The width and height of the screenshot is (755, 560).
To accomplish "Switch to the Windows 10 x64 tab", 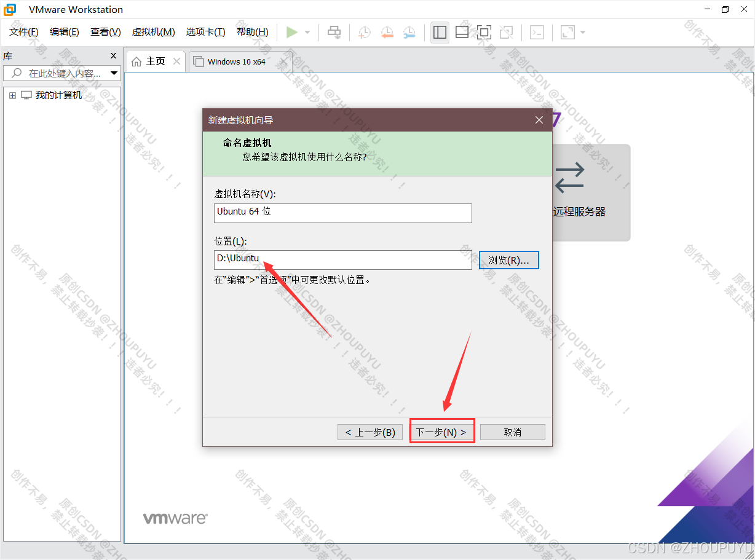I will [237, 61].
